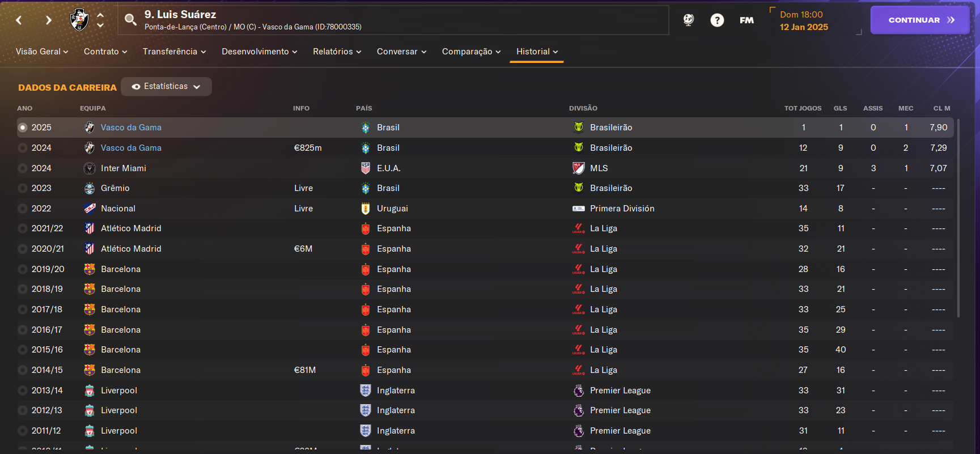Open the Vasco da Gama club crest
The image size is (980, 454).
pyautogui.click(x=79, y=20)
